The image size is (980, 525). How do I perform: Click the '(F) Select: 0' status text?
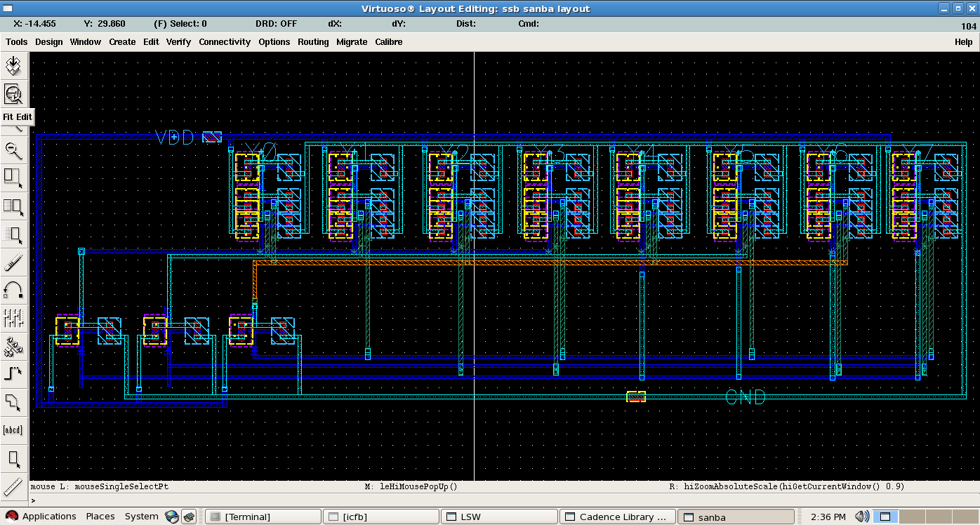coord(180,24)
